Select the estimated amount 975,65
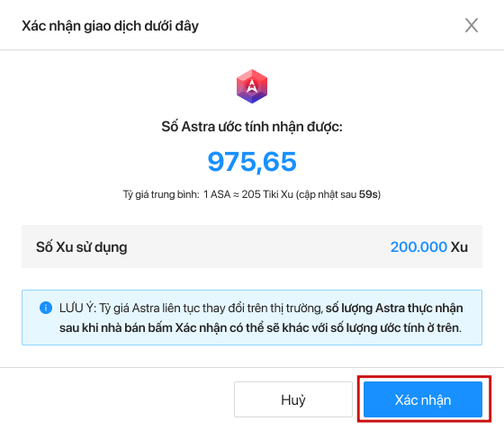 click(252, 162)
